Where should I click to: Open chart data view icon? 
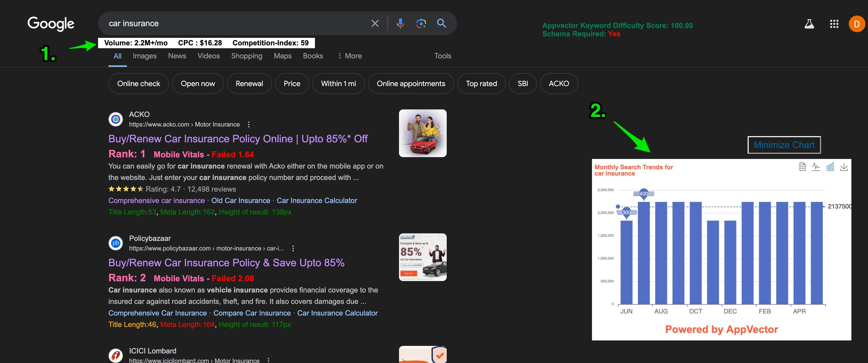[x=802, y=167]
